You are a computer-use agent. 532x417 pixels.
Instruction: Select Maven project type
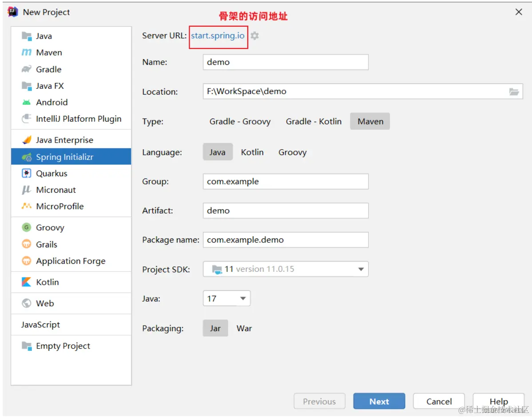(x=370, y=122)
